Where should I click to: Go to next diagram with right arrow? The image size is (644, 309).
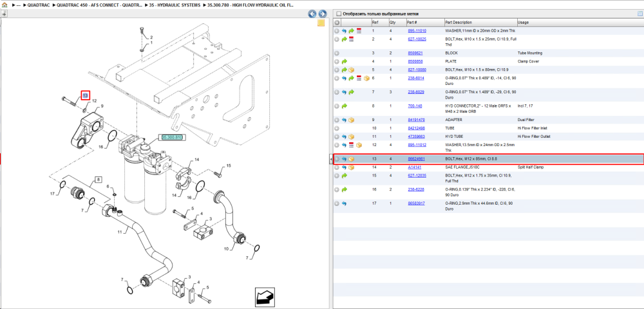(x=323, y=14)
